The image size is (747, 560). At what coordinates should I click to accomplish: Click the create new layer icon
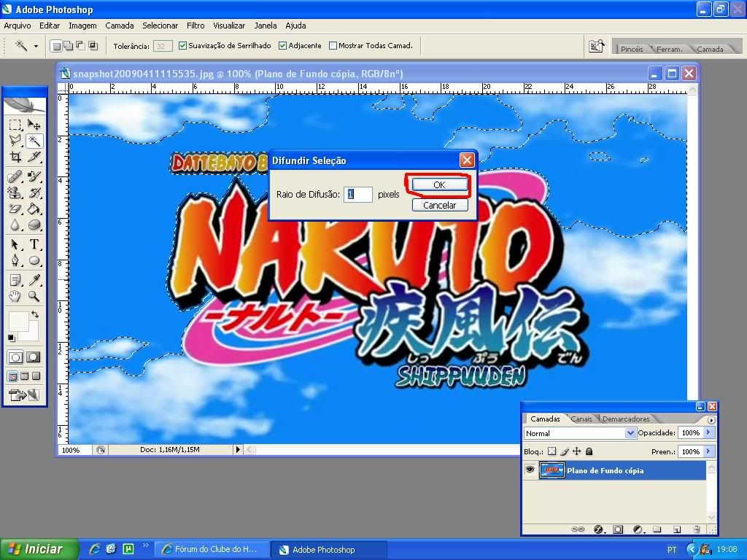coord(677,529)
